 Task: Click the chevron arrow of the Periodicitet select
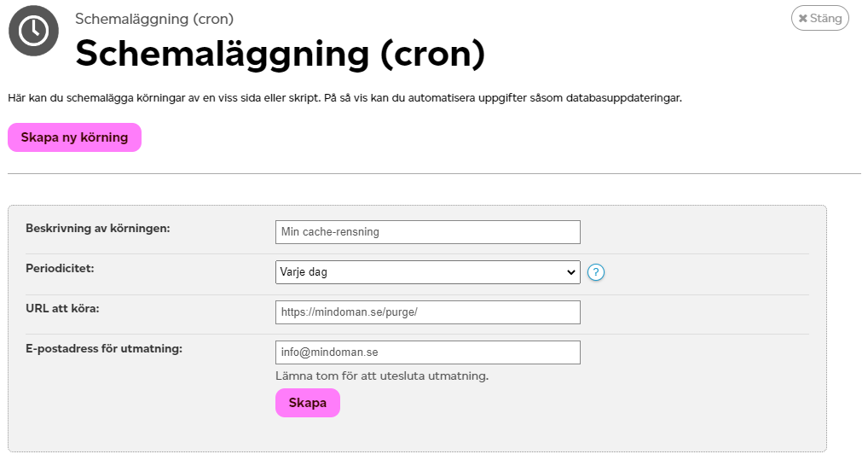570,272
